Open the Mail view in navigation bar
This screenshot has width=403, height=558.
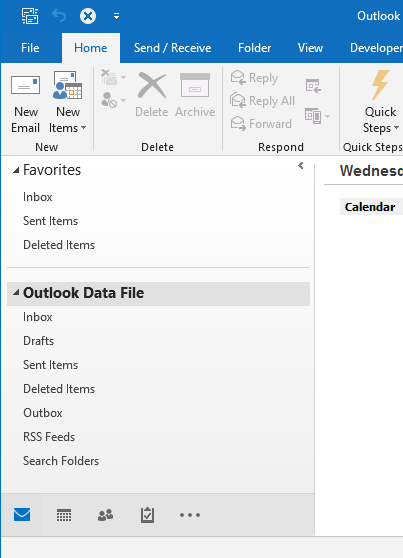[x=22, y=515]
